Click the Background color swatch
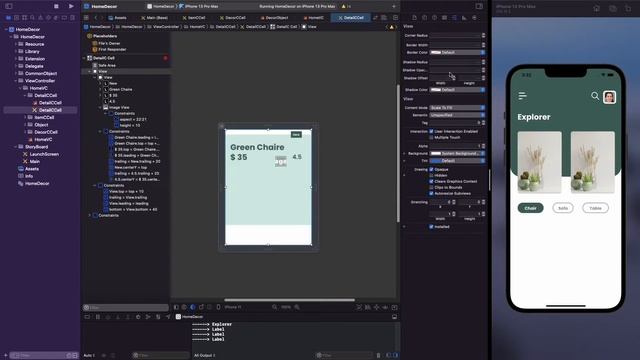640x360 pixels. pos(436,153)
